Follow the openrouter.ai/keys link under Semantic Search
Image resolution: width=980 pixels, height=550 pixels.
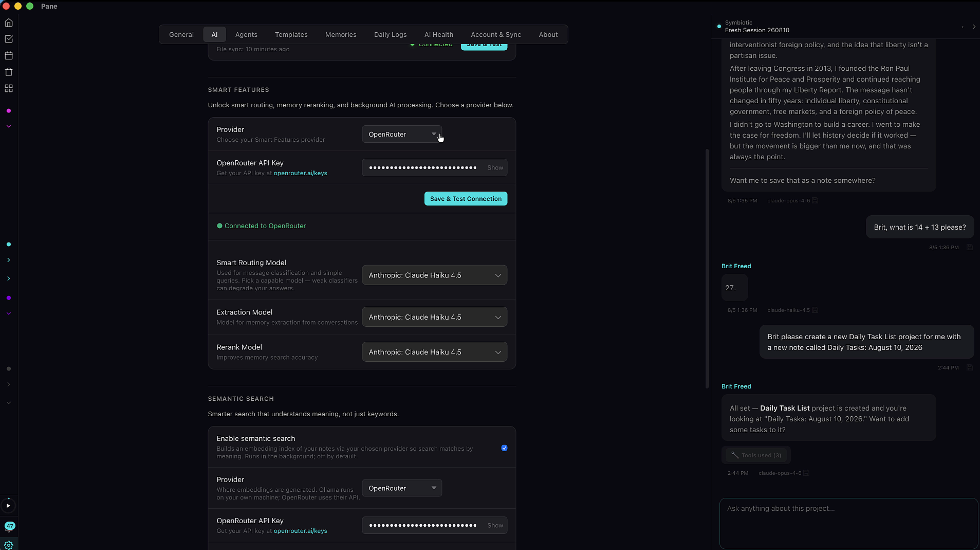coord(300,531)
